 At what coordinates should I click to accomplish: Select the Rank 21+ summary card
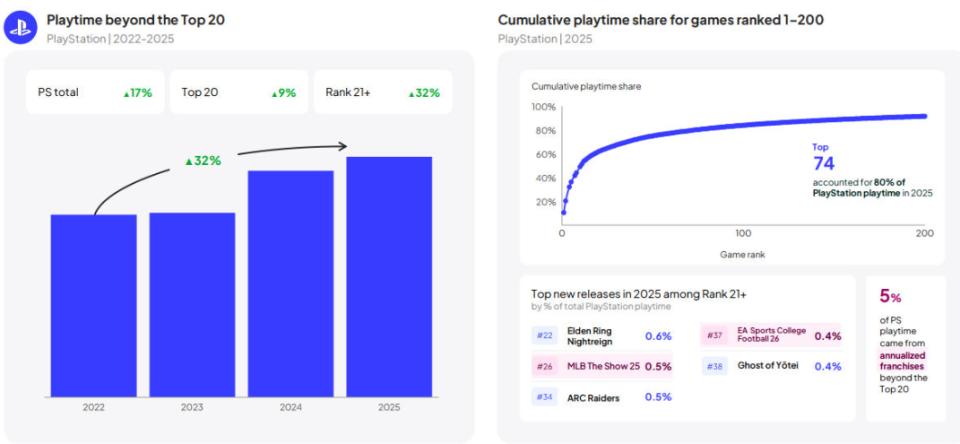pos(382,92)
